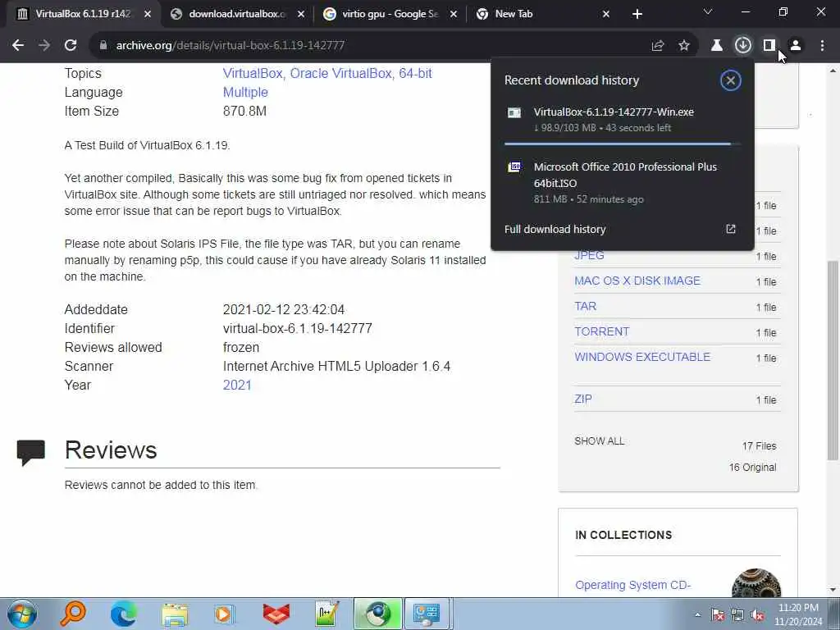Open the Chrome profile icon
This screenshot has width=840, height=630.
796,46
